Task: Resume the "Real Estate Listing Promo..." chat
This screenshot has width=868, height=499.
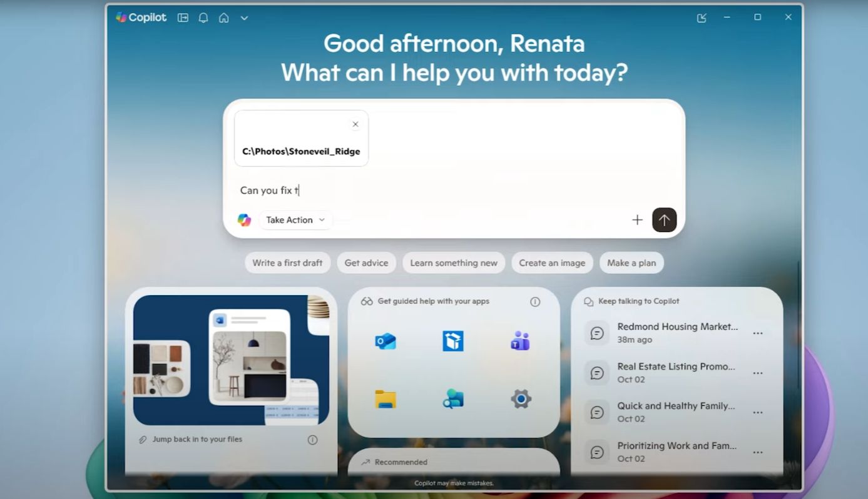Action: coord(676,367)
